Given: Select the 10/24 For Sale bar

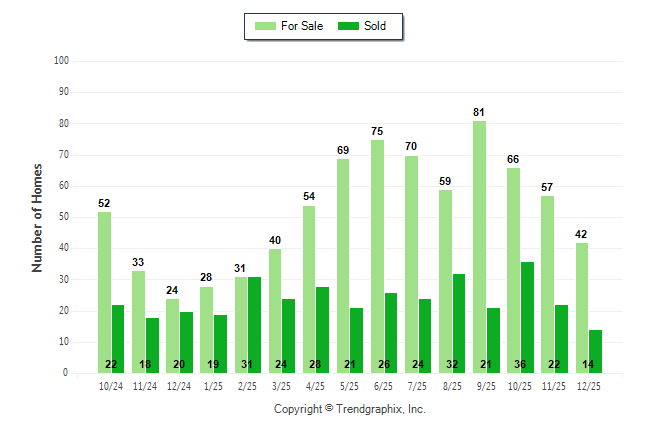Looking at the screenshot, I should click(104, 292).
